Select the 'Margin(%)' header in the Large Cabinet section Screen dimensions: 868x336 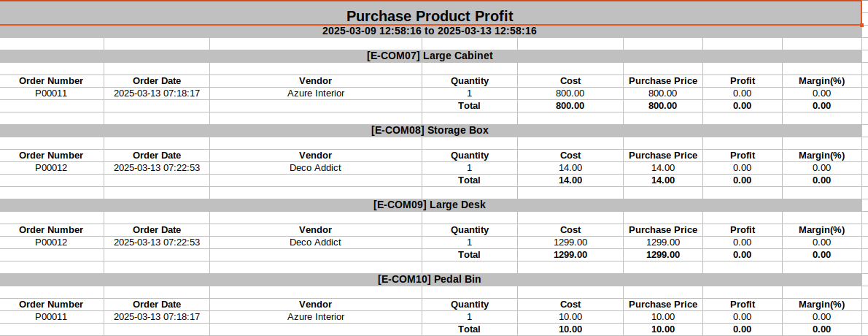821,81
